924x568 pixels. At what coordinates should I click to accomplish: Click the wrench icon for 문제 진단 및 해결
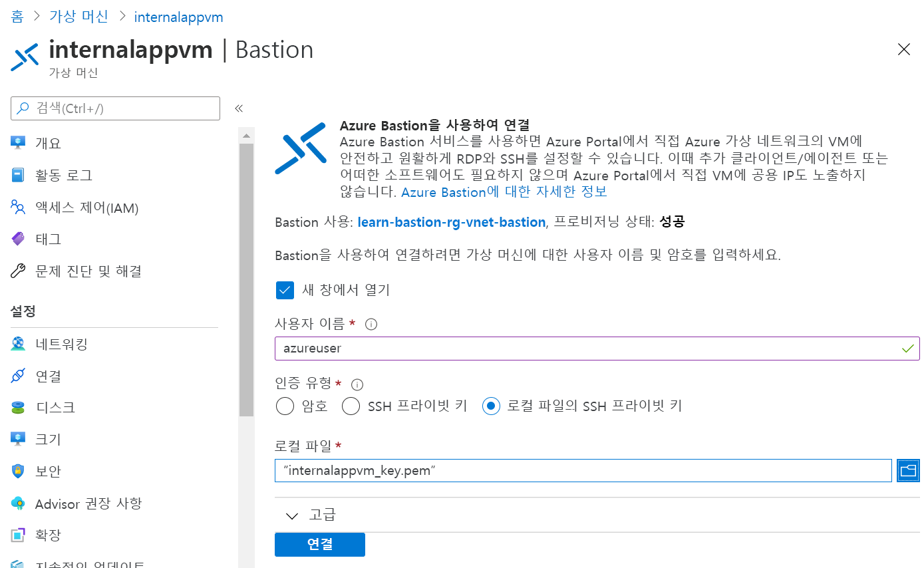[18, 271]
